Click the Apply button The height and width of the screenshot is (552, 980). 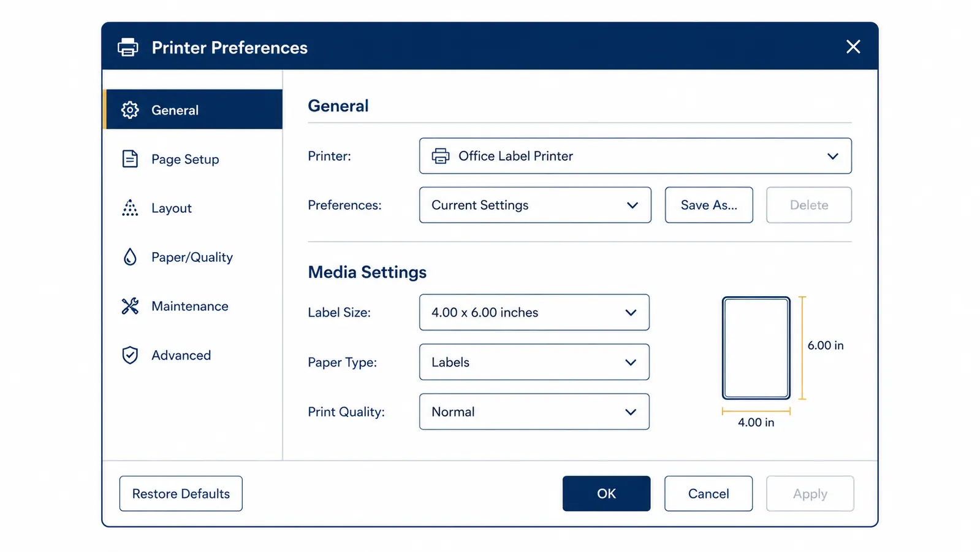click(810, 494)
